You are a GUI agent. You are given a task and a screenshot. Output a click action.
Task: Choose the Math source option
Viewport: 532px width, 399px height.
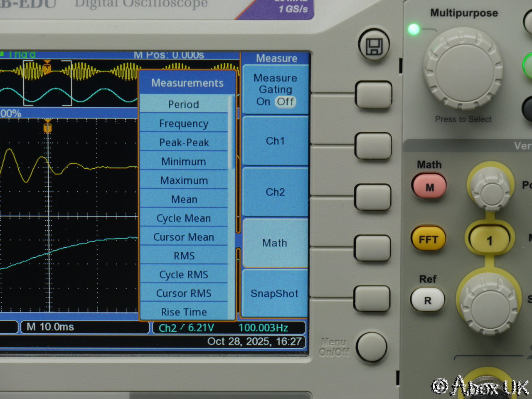275,243
